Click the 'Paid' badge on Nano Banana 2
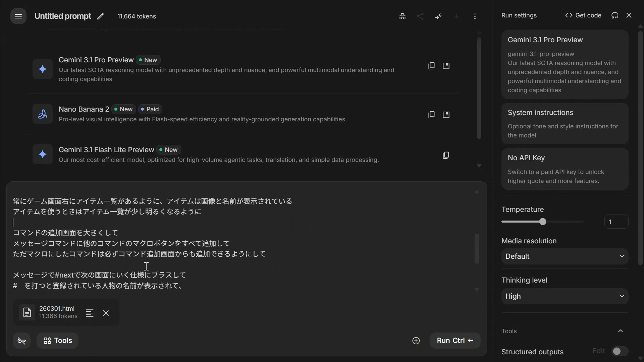The height and width of the screenshot is (362, 644). tap(150, 109)
